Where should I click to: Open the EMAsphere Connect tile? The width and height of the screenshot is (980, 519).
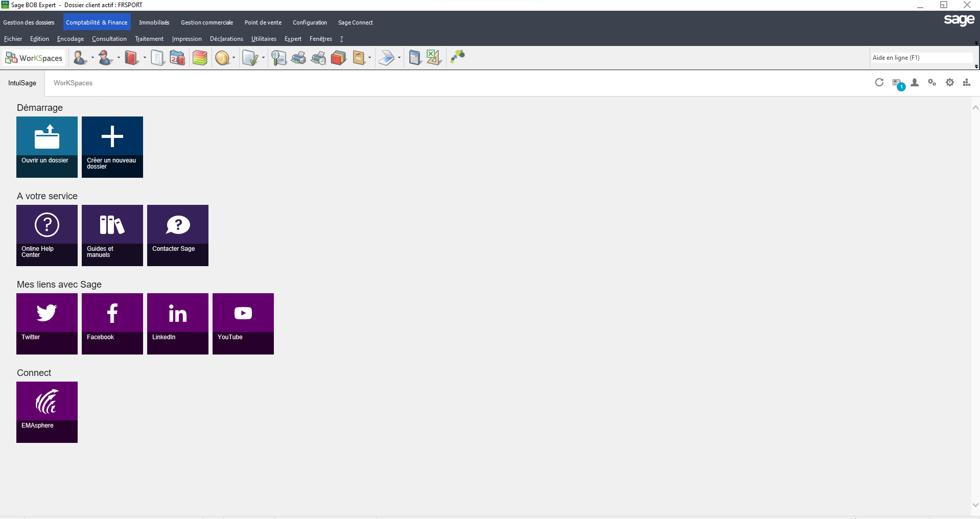47,412
